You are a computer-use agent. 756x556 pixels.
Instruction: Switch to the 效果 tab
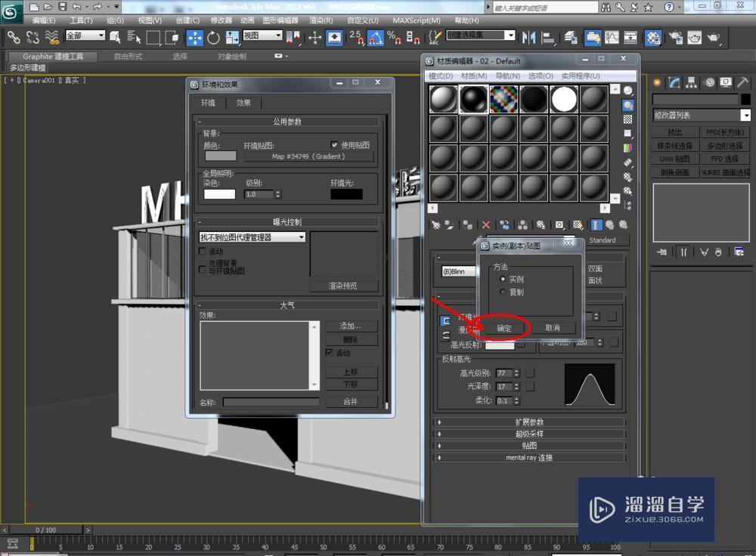(243, 103)
